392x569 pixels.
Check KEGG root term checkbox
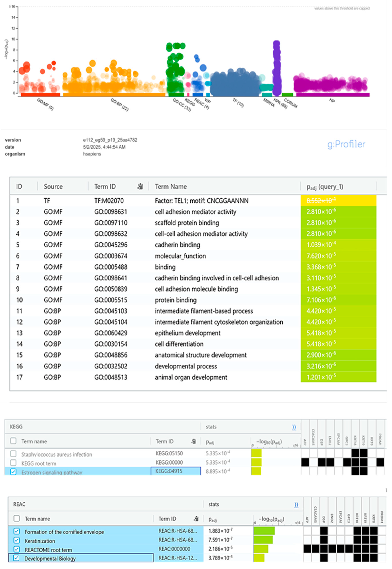[13, 463]
